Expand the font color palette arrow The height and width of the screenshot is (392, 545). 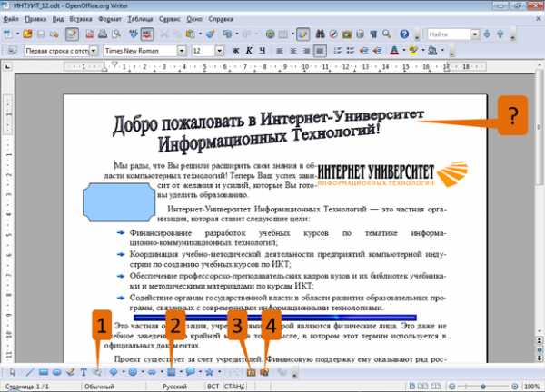pos(404,51)
